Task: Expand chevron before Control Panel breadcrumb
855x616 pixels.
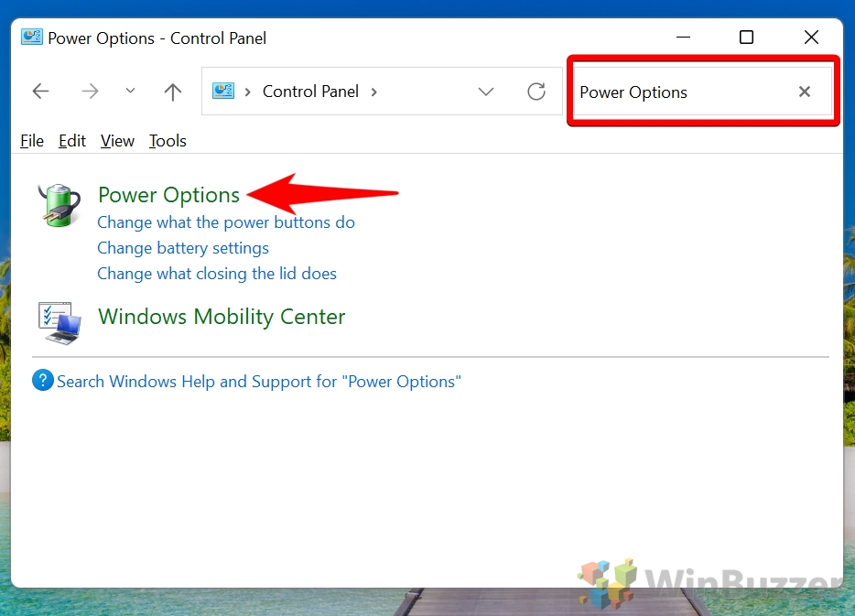Action: [x=247, y=92]
